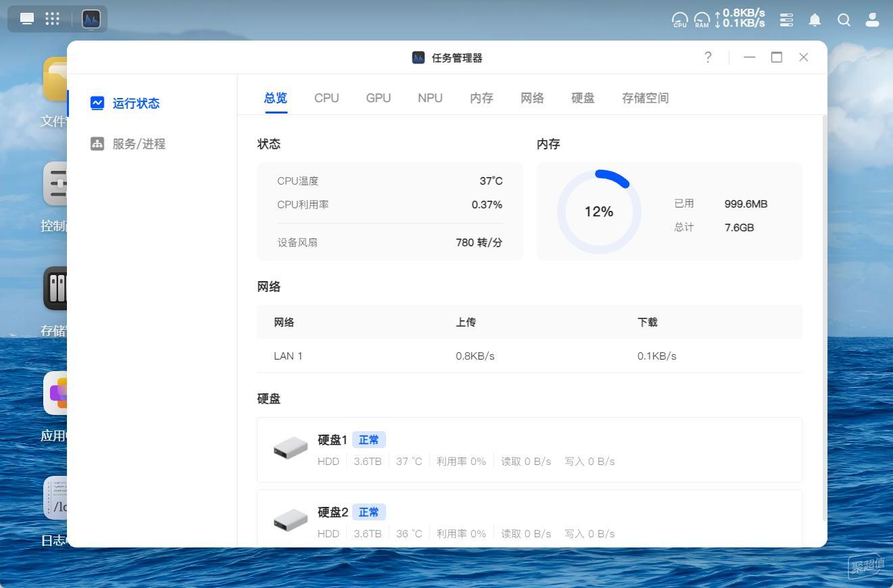The image size is (893, 588).
Task: Click the RAM gauge icon in the top bar
Action: click(x=702, y=20)
